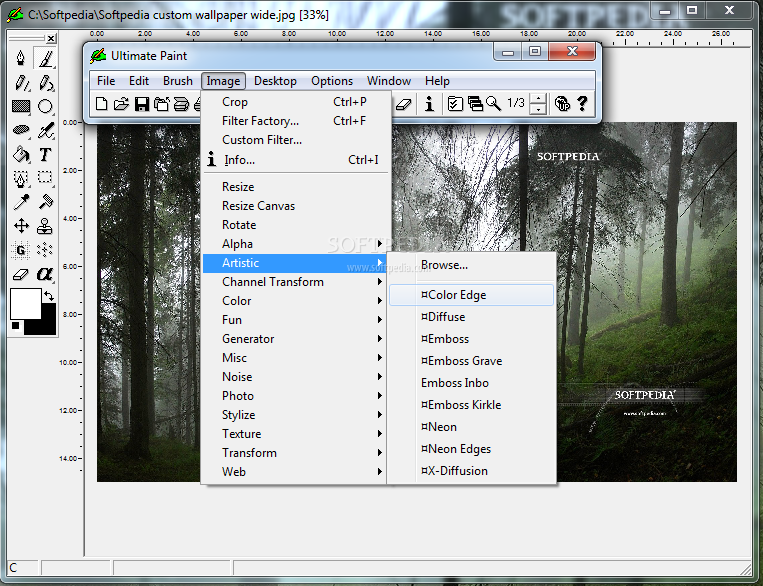
Task: Select the paintbrush tool in toolbox
Action: click(45, 58)
